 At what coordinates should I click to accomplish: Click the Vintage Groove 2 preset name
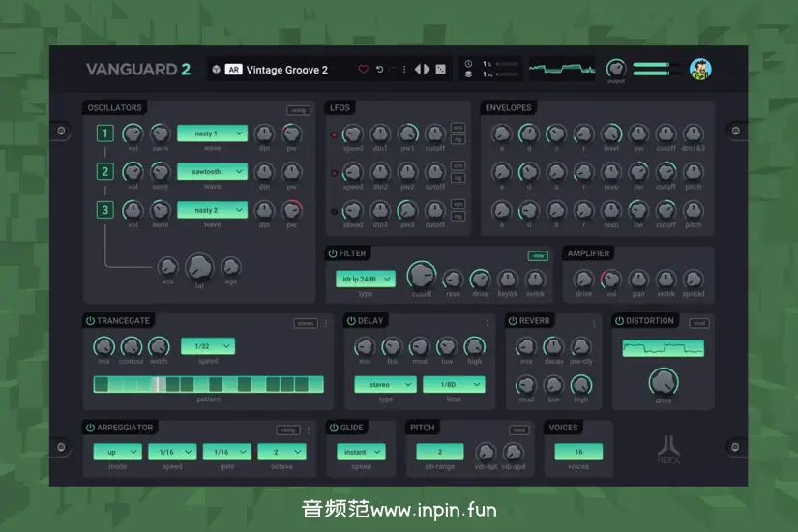(x=286, y=70)
